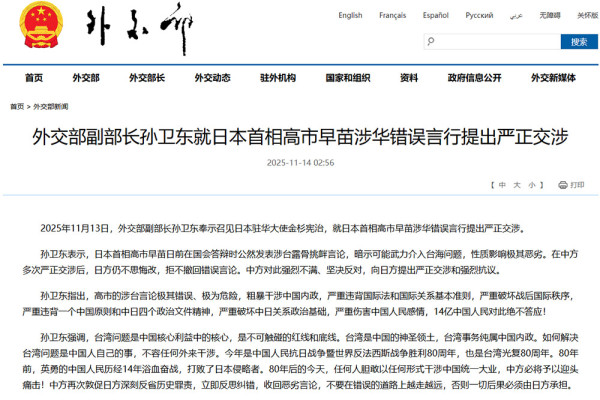Image resolution: width=600 pixels, height=400 pixels.
Task: Expand the 驻外机构 menu
Action: click(x=276, y=78)
